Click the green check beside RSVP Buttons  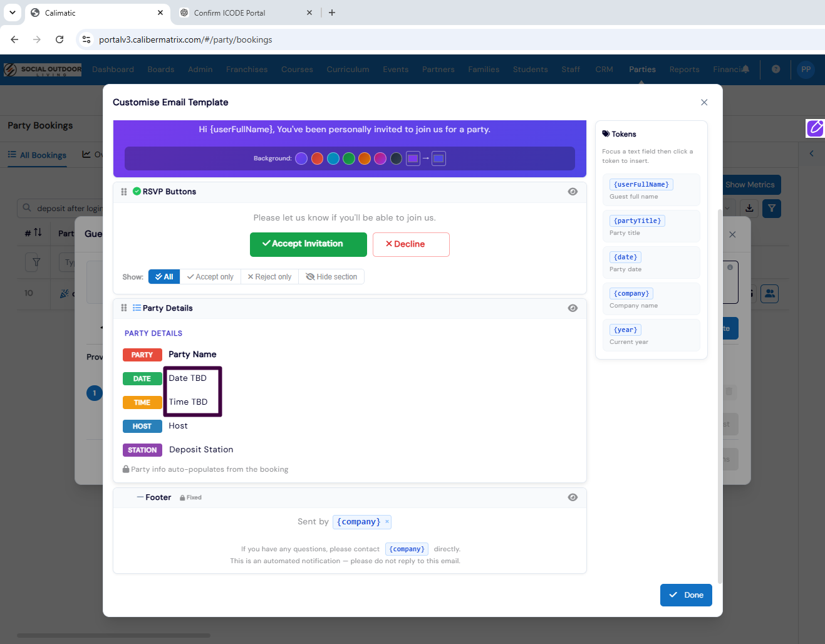137,192
